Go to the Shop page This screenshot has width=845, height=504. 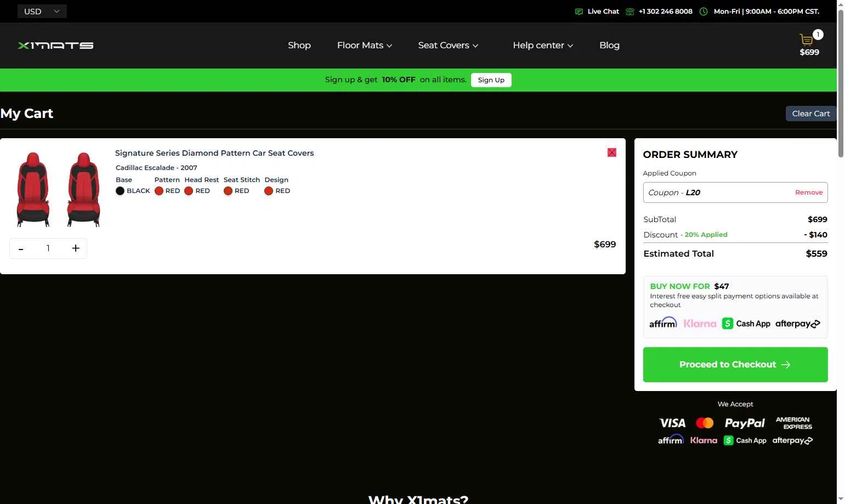299,46
